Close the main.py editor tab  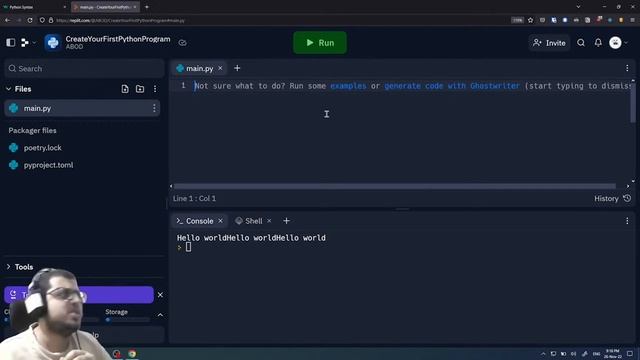click(220, 68)
